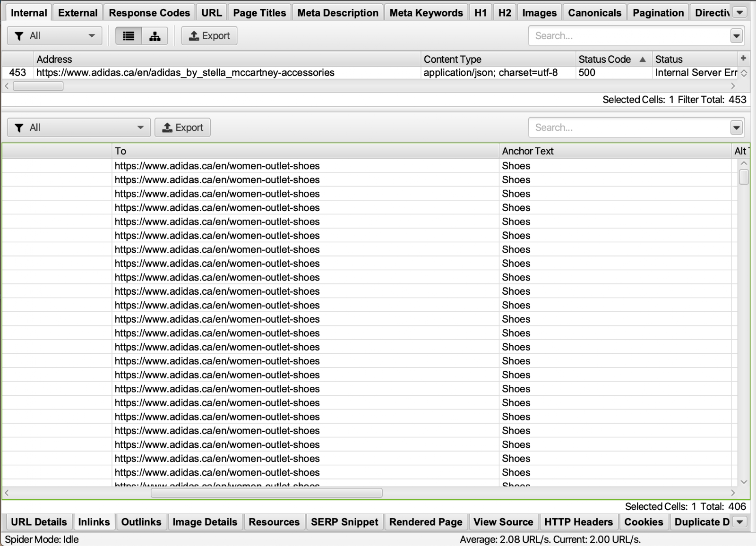The width and height of the screenshot is (756, 546).
Task: Click lower table scroll up arrow
Action: (744, 163)
